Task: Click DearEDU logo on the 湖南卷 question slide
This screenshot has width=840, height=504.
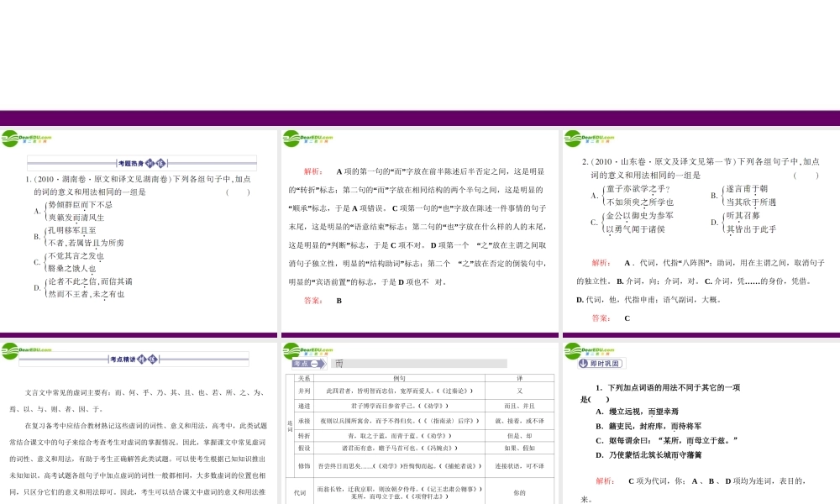Action: [26, 139]
